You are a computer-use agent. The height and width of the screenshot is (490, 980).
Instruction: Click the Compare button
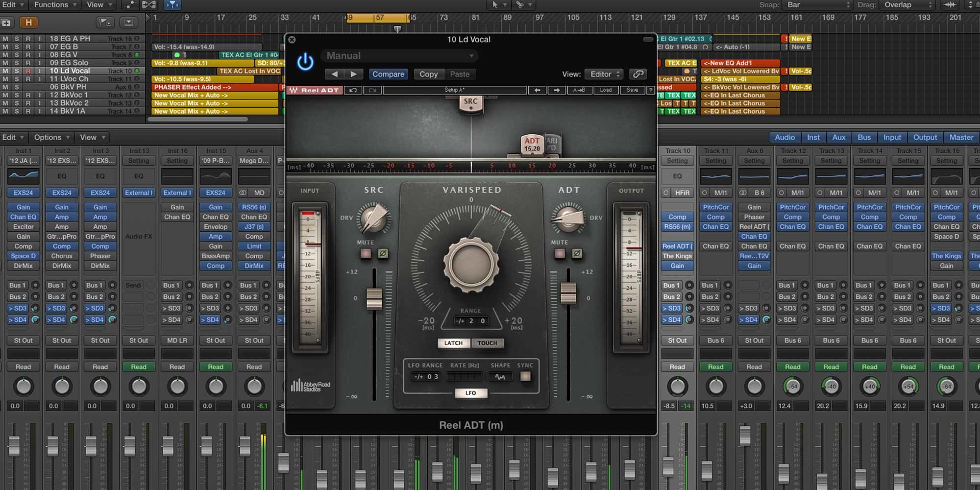click(x=388, y=74)
